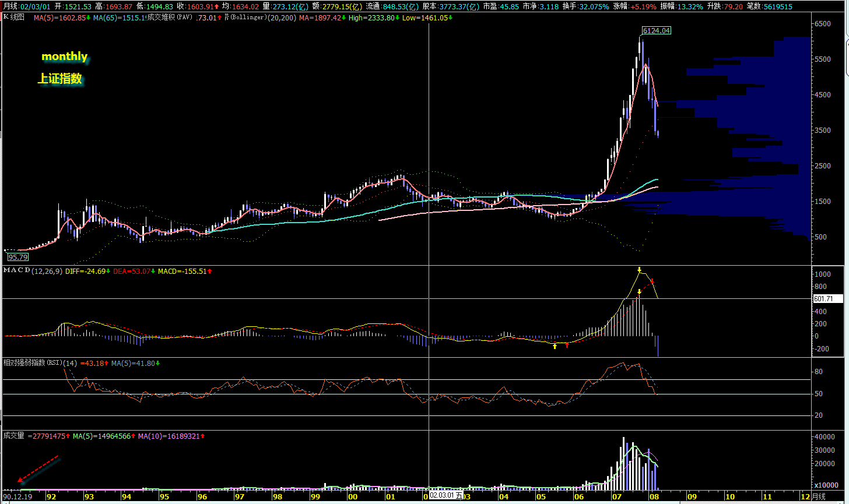Select the 均:1634.02 average price
Screen dimensions: 849x504
coord(240,6)
